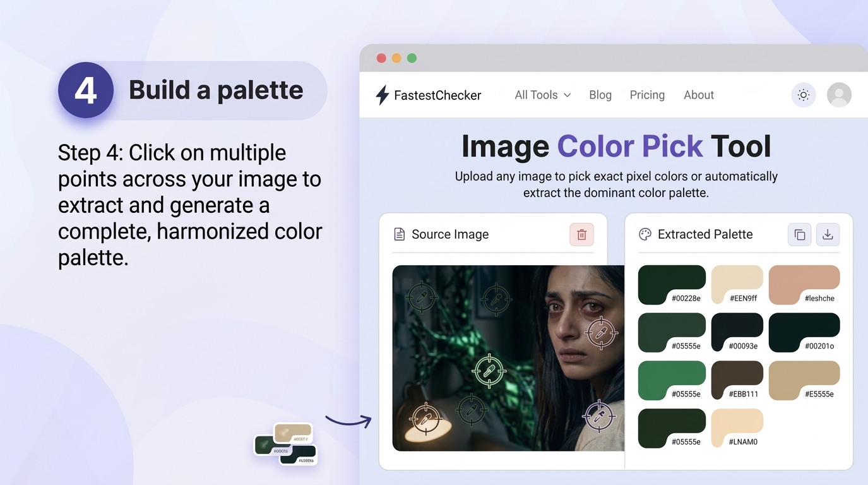Screen dimensions: 868x485
Task: Copy the extracted palette using the copy icon
Action: click(799, 235)
